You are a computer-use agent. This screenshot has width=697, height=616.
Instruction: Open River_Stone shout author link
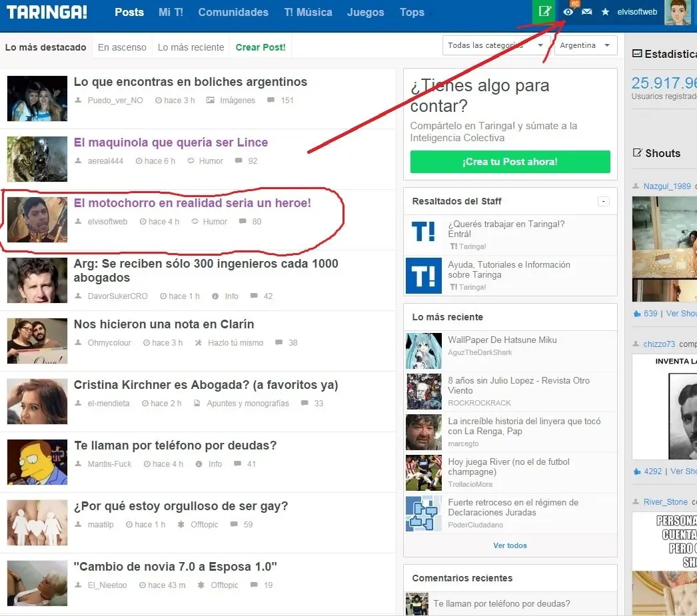(x=666, y=502)
